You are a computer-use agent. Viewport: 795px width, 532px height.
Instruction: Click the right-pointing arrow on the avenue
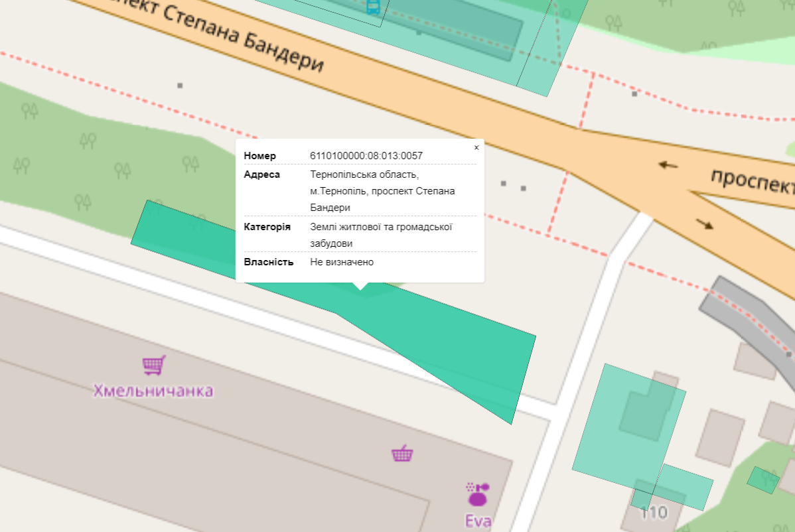tap(704, 224)
